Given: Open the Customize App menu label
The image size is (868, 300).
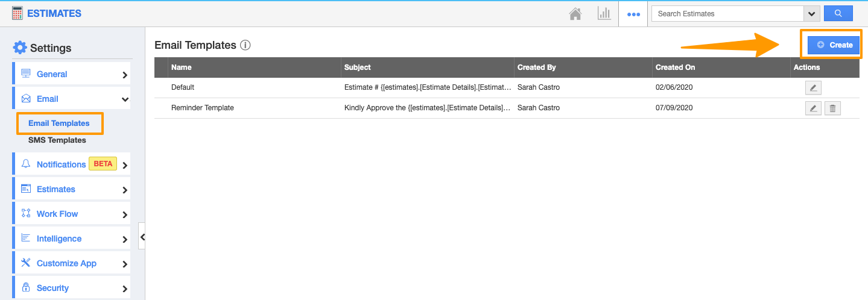Looking at the screenshot, I should [x=66, y=263].
